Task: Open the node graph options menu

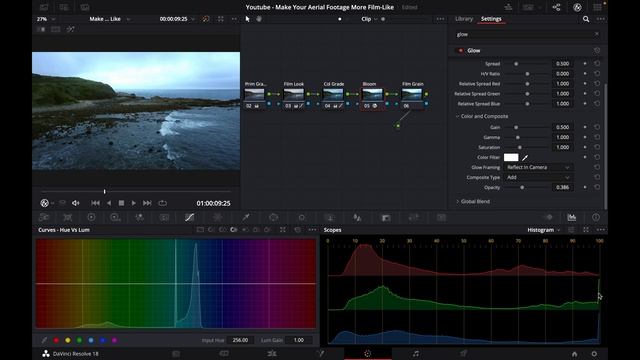Action: [x=440, y=19]
